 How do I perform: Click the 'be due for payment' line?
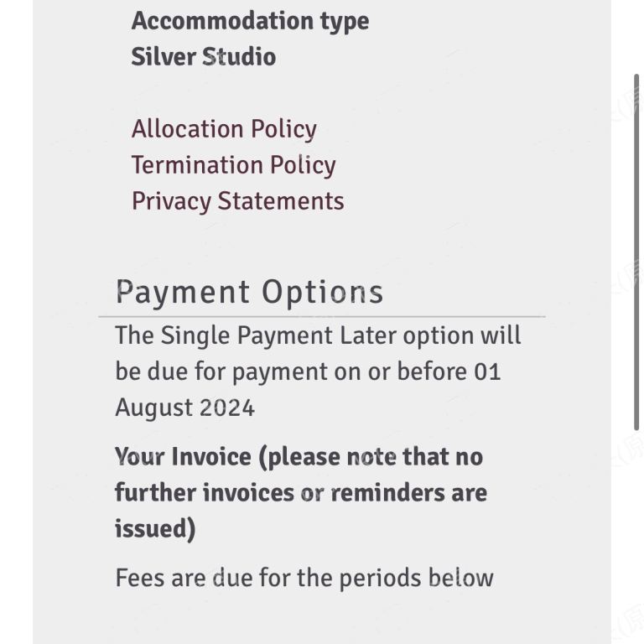pos(308,372)
